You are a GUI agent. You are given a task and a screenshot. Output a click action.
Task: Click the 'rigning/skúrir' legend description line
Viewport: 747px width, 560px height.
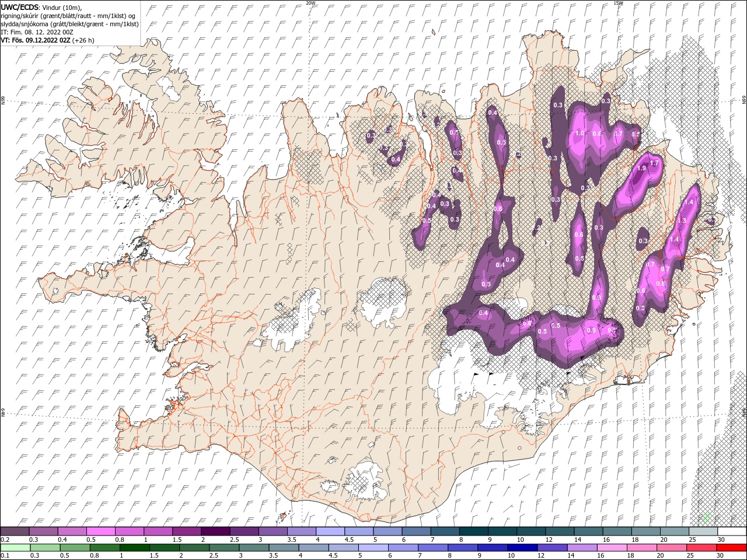point(68,16)
